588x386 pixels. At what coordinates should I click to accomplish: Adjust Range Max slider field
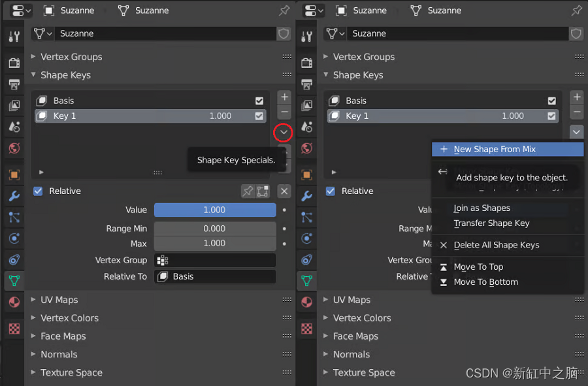[x=215, y=244]
